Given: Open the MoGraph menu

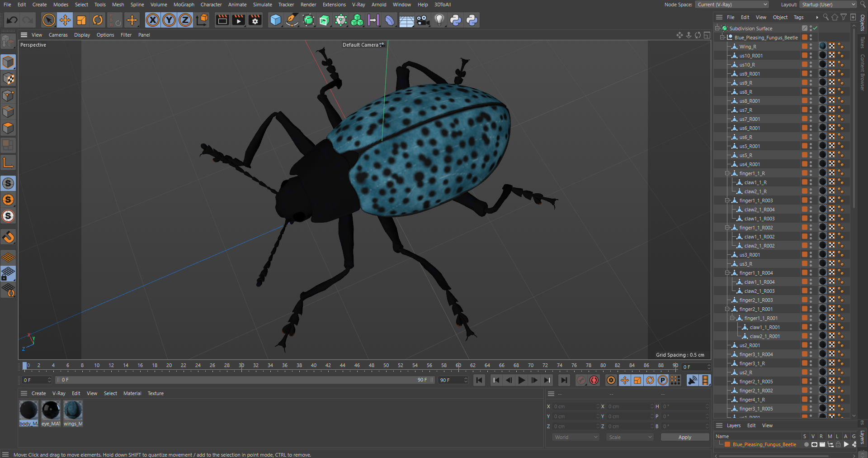Looking at the screenshot, I should 184,5.
